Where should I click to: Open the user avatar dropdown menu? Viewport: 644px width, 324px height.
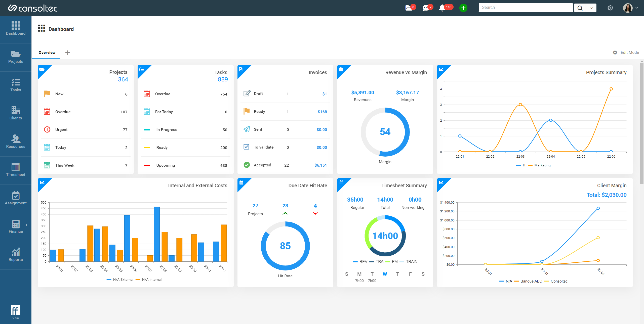point(628,8)
